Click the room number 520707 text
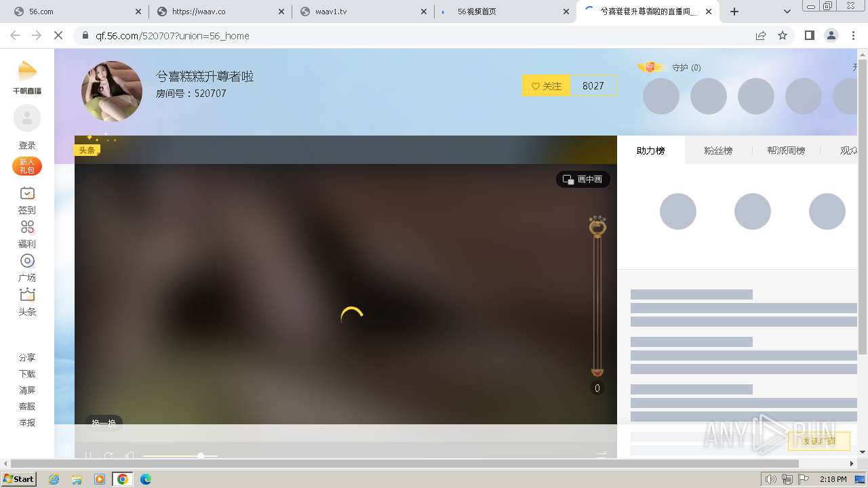 [x=210, y=94]
